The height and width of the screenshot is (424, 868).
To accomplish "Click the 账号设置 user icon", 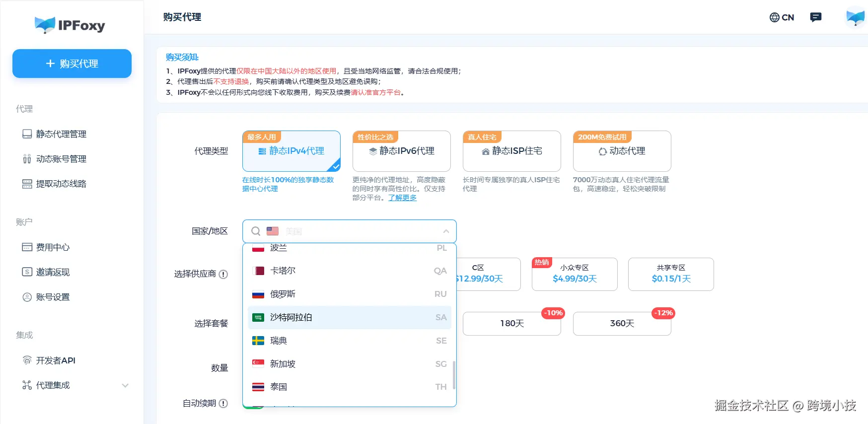I will (27, 297).
